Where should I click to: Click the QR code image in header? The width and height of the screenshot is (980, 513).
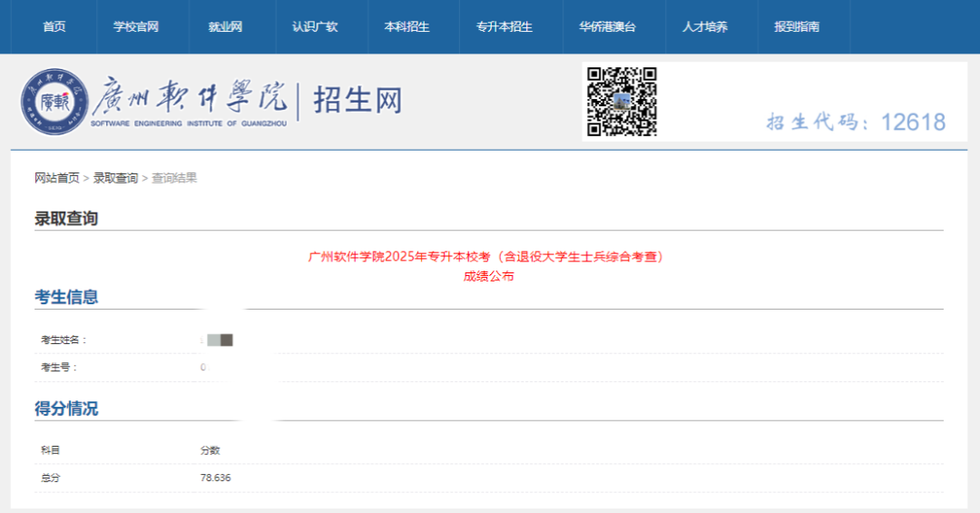(x=622, y=101)
